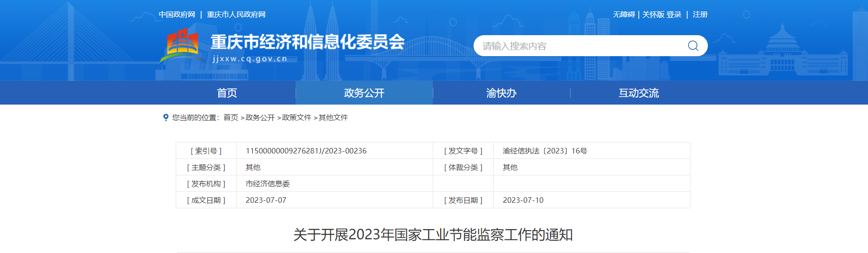Click 政务公开 in the breadcrumb trail
This screenshot has width=868, height=253.
click(260, 117)
